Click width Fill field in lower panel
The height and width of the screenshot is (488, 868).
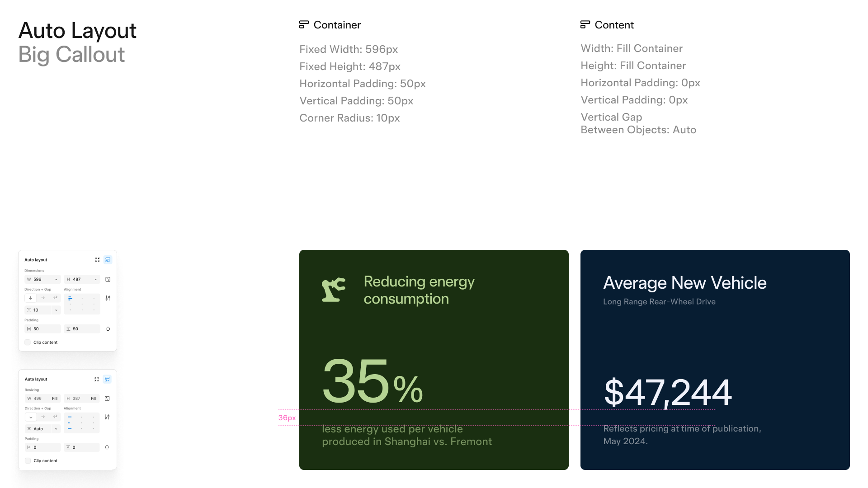coord(42,399)
